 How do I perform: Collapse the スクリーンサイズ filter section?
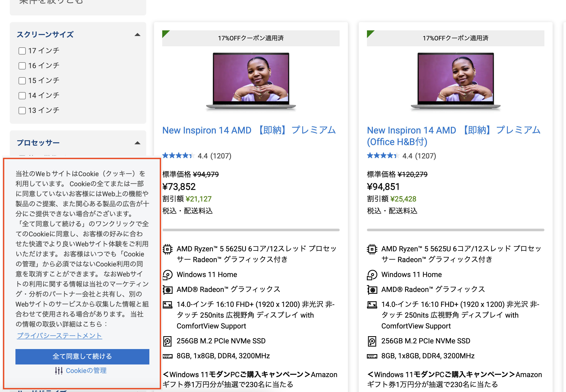click(138, 35)
